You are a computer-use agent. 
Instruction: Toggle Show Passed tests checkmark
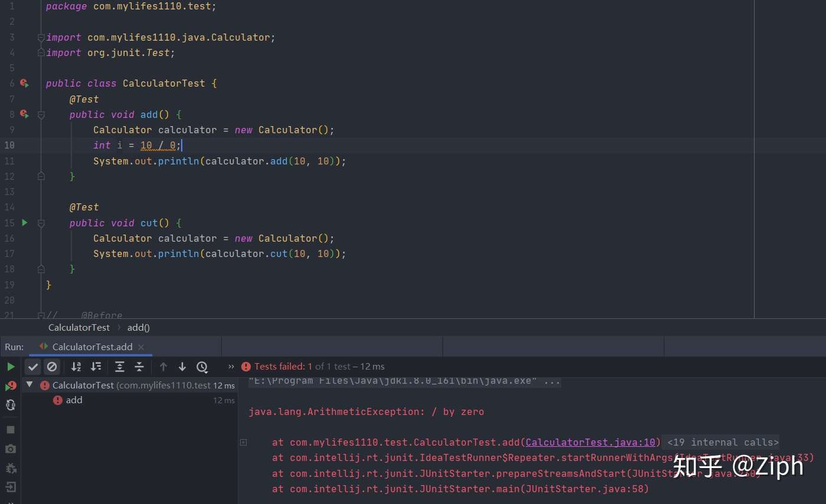(x=33, y=367)
